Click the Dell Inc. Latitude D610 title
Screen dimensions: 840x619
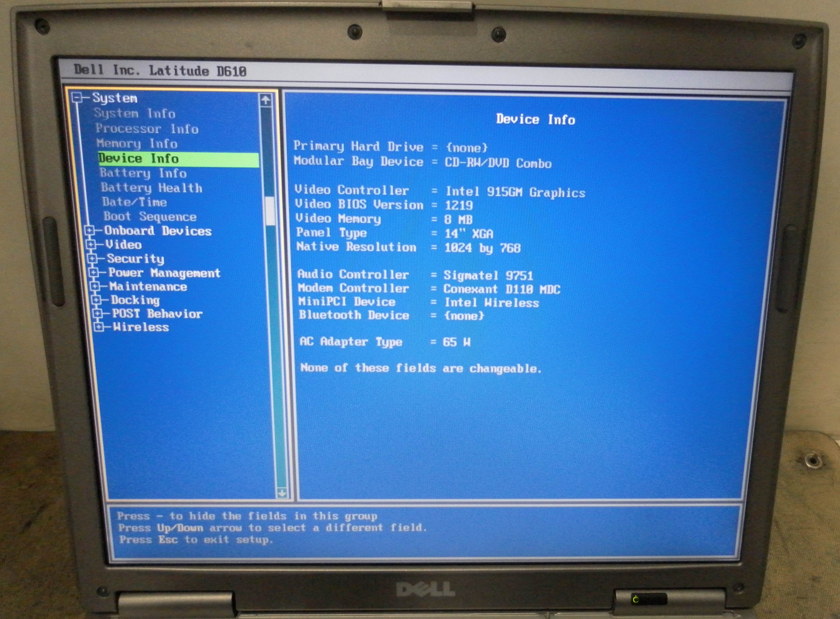coord(160,70)
